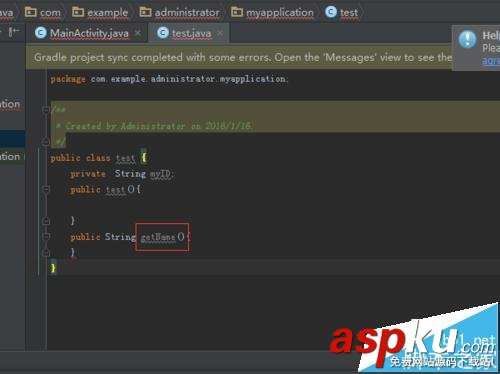Collapse the test() constructor fold marker
Viewport: 500px width, 374px height.
click(46, 189)
